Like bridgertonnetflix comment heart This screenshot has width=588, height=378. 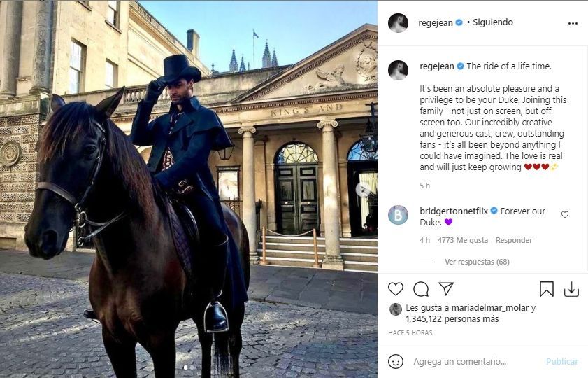565,214
